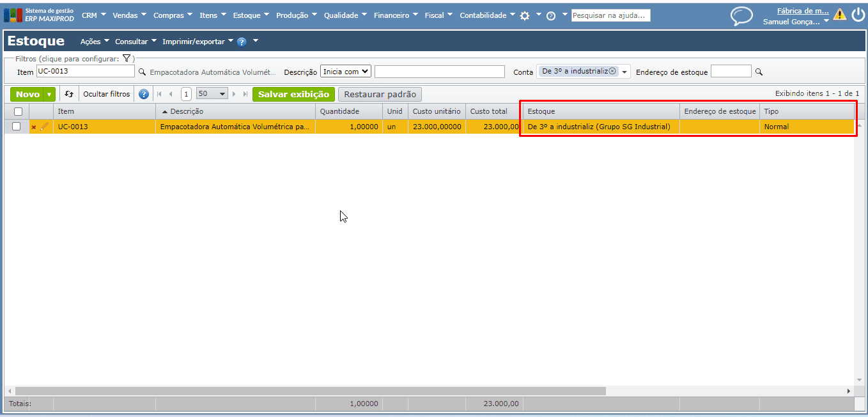This screenshot has width=868, height=417.
Task: Click the 'Empacotadora Automática Volumétrica' row cell
Action: pyautogui.click(x=235, y=127)
